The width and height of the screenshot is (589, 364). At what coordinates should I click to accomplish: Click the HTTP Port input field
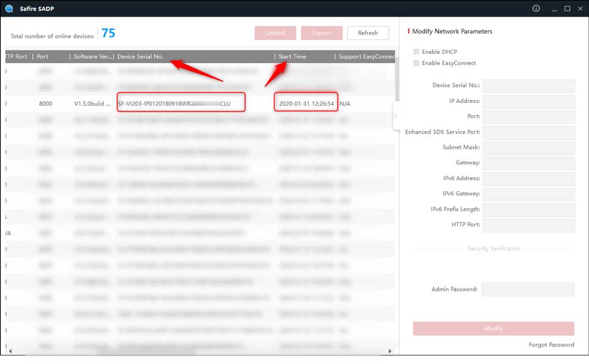pos(528,225)
